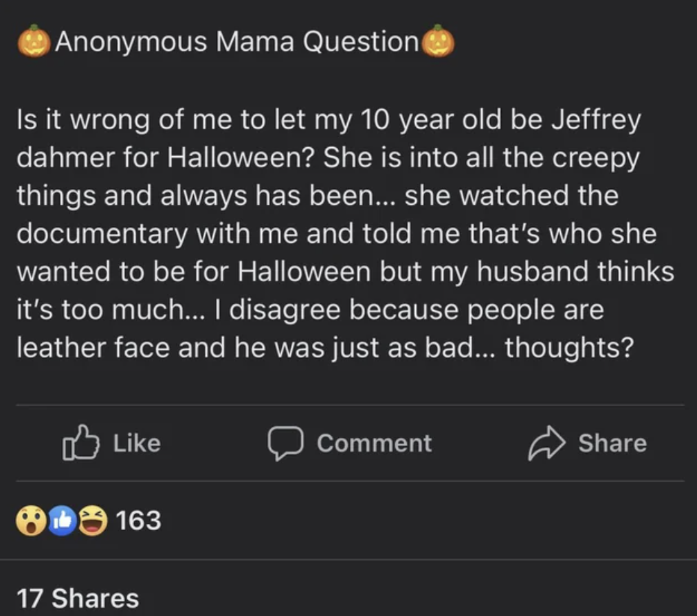Click the Wow surprised reaction emoji
Screen dimensions: 697x616
click(x=30, y=520)
